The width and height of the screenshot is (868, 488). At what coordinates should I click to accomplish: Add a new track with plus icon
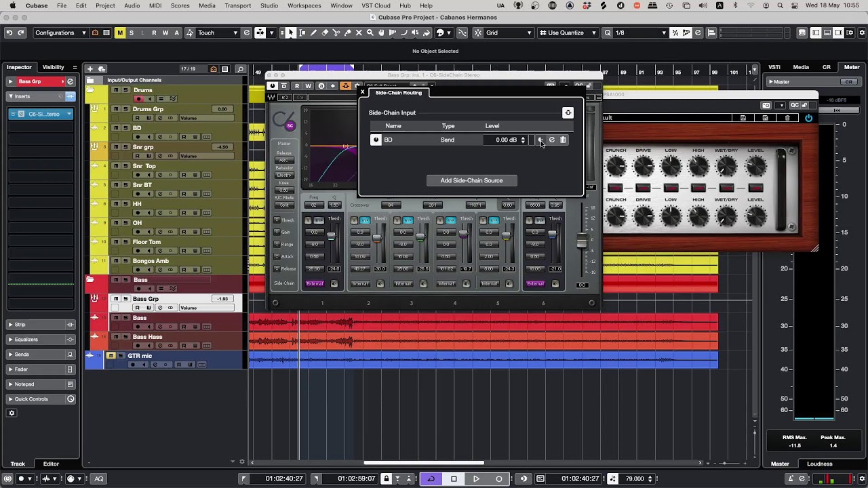tap(90, 68)
